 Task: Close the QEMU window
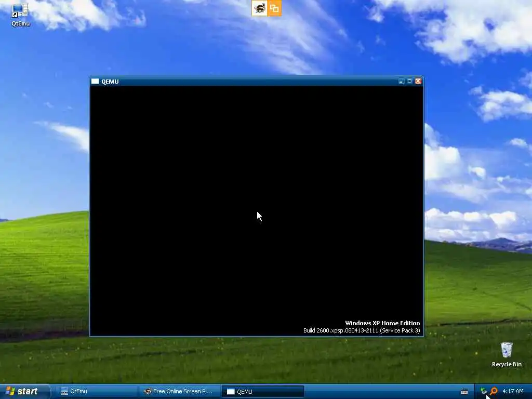click(418, 81)
